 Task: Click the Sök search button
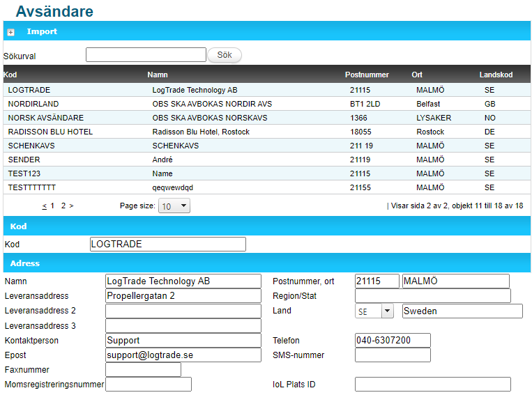pos(225,55)
